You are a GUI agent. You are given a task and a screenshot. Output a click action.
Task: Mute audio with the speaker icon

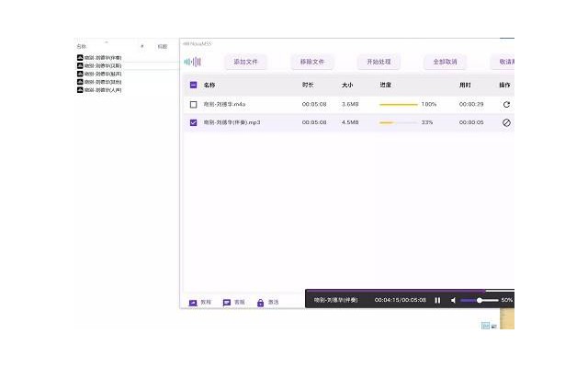(x=453, y=301)
